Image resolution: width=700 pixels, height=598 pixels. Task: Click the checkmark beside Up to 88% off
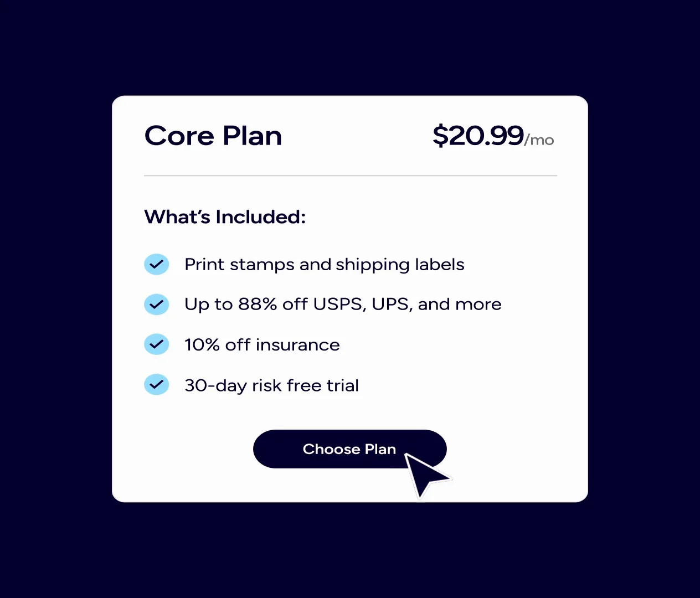[157, 304]
